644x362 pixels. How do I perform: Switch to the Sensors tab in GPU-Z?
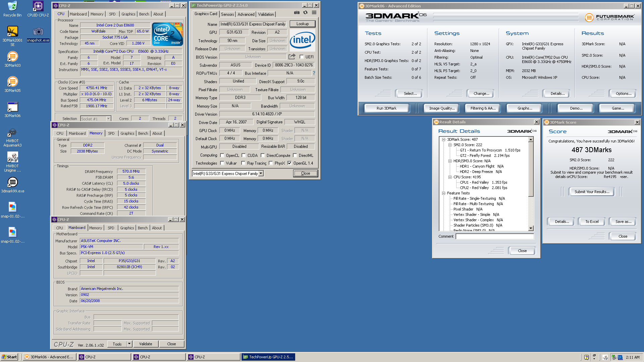click(227, 14)
